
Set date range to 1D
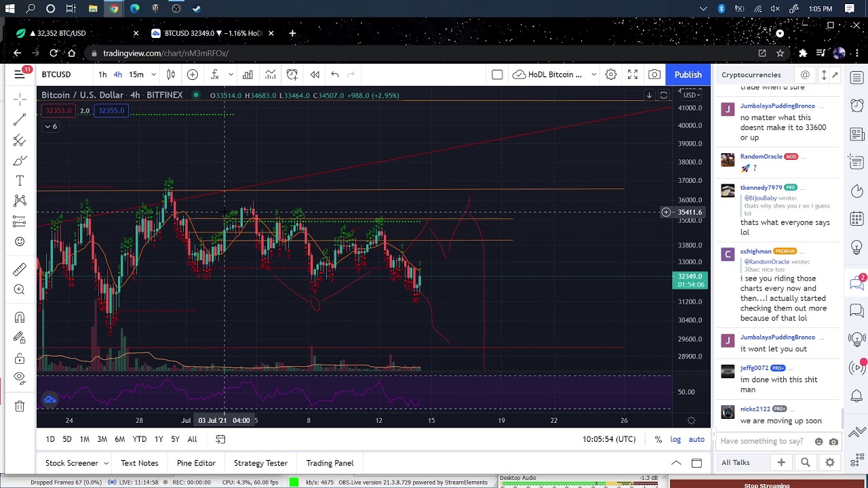(50, 439)
